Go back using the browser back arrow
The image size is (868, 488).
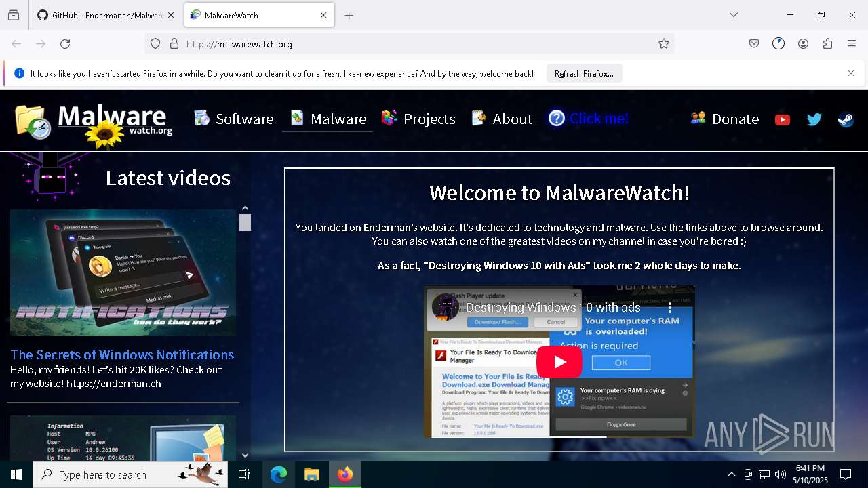click(x=16, y=44)
